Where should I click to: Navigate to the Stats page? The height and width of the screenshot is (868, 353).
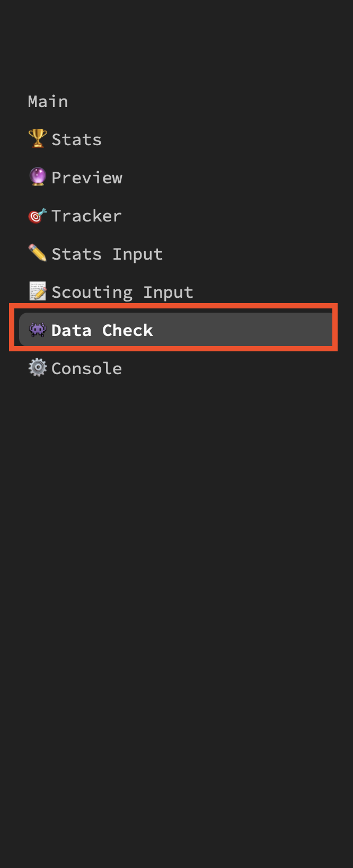coord(76,139)
